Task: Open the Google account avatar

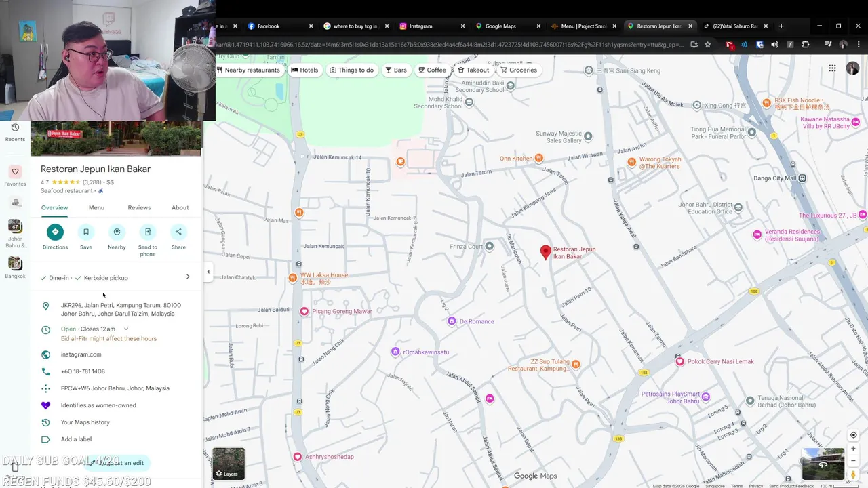Action: pos(852,69)
